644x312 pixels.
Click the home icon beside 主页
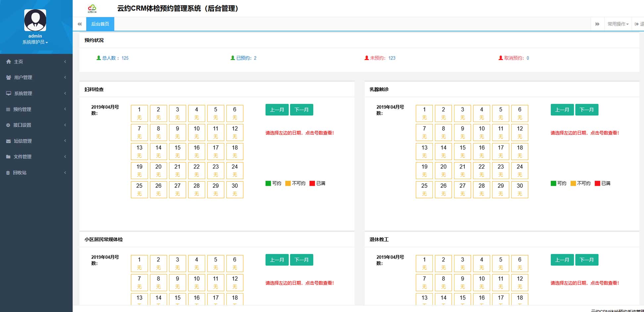coord(8,62)
